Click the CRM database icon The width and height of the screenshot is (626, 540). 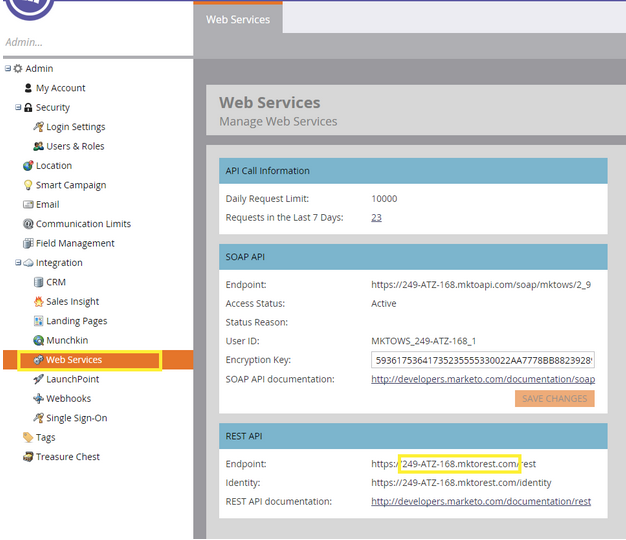[x=38, y=282]
